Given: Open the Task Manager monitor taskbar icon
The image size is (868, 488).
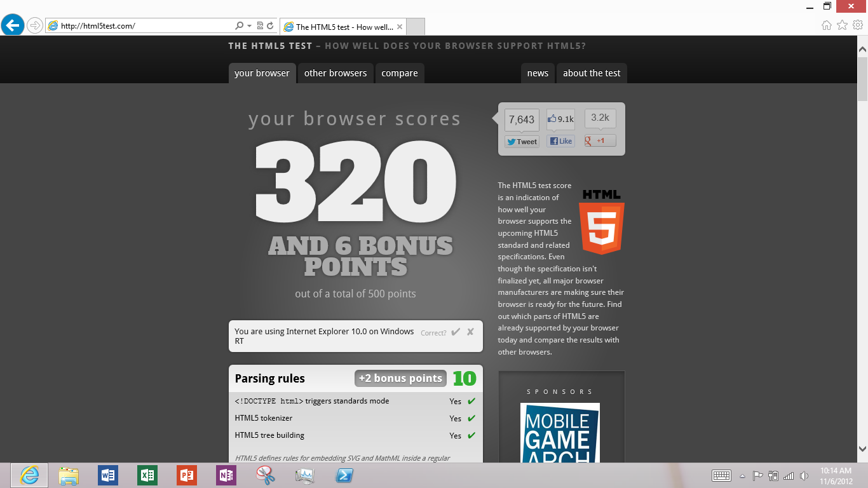Looking at the screenshot, I should (305, 475).
